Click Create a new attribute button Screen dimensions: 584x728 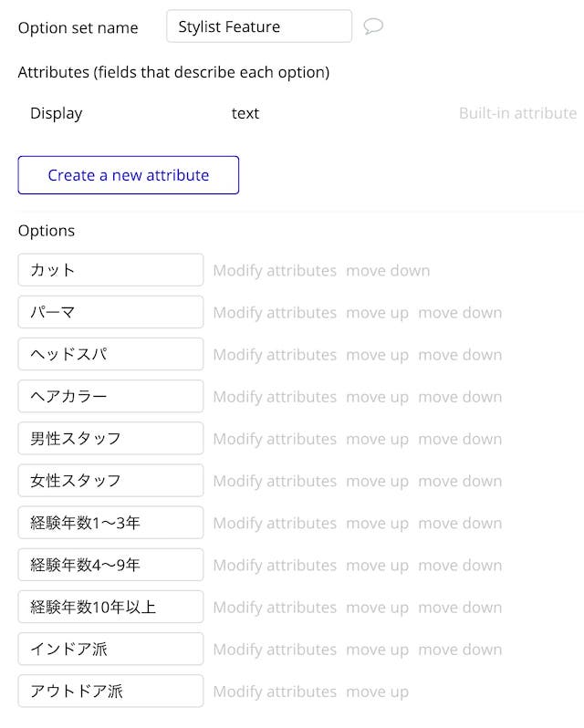click(128, 175)
